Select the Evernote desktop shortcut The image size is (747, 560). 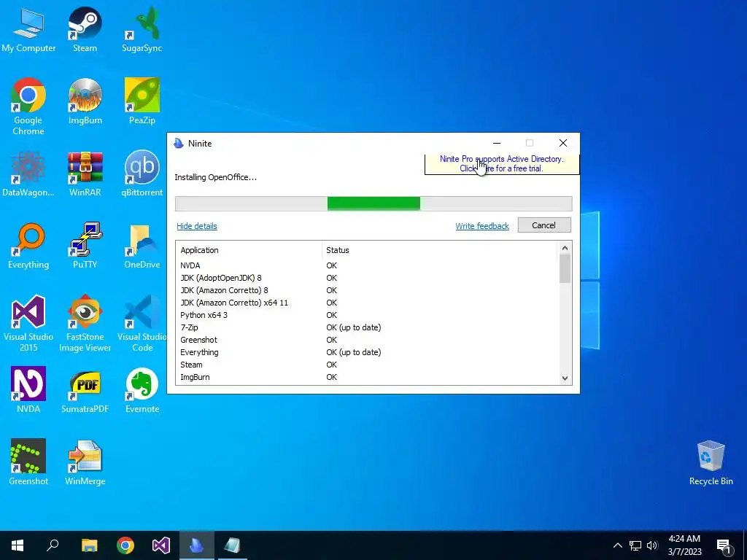click(x=142, y=390)
